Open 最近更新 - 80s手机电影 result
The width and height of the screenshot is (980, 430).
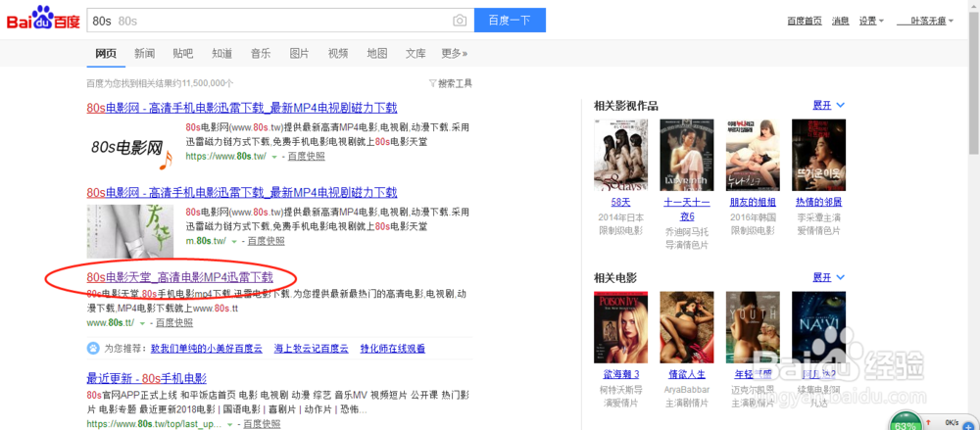coord(147,378)
